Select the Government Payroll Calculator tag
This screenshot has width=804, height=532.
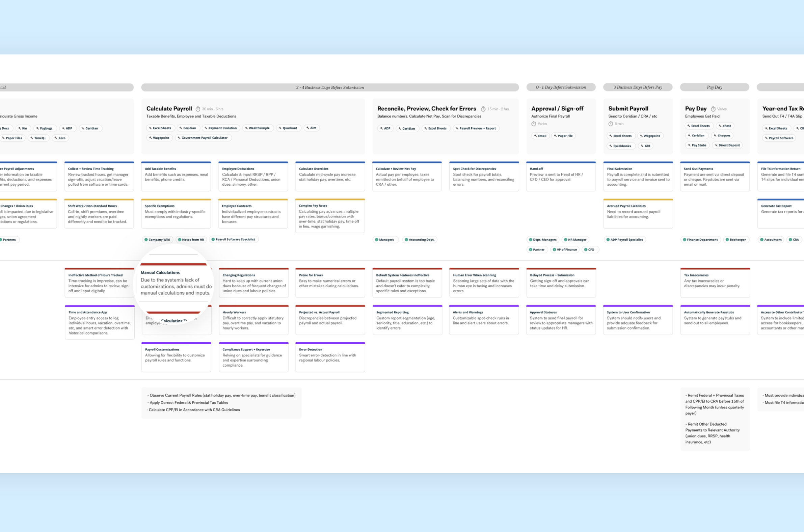click(x=204, y=138)
